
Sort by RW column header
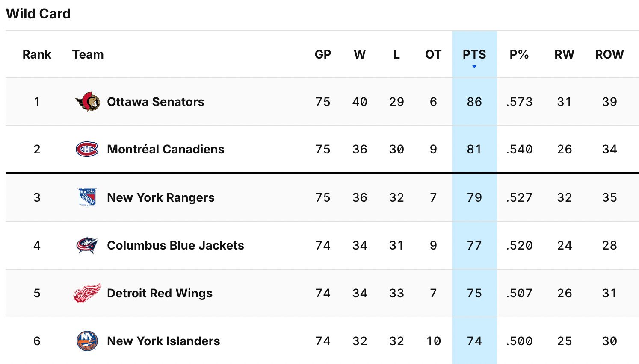coord(565,54)
